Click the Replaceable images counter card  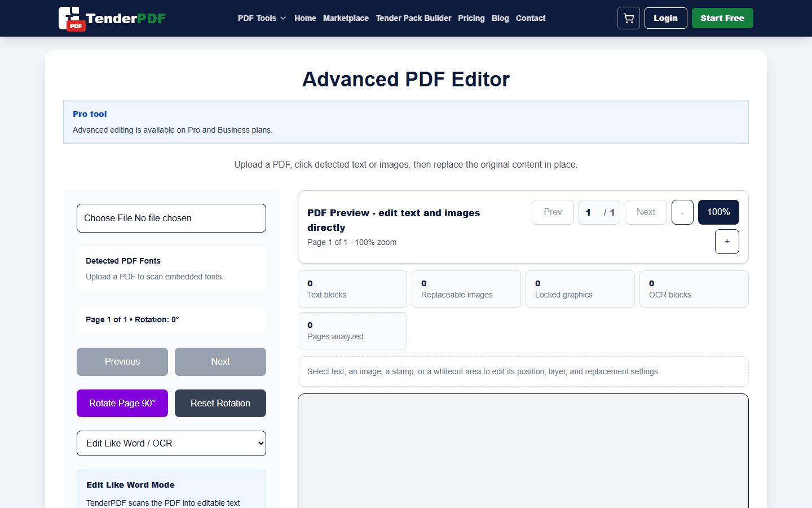466,289
